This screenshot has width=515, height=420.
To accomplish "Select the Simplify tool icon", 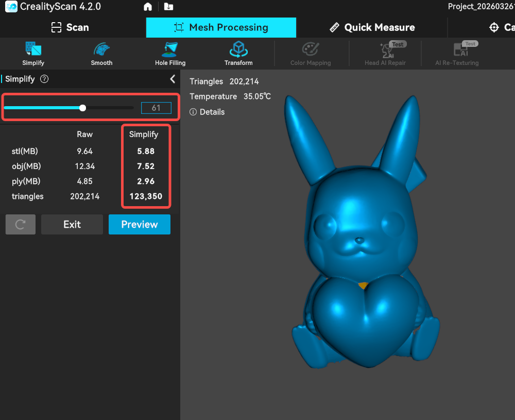I will click(33, 51).
